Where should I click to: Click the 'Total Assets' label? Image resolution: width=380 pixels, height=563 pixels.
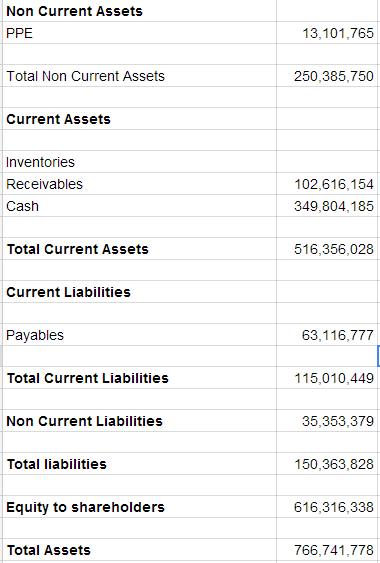click(x=49, y=550)
